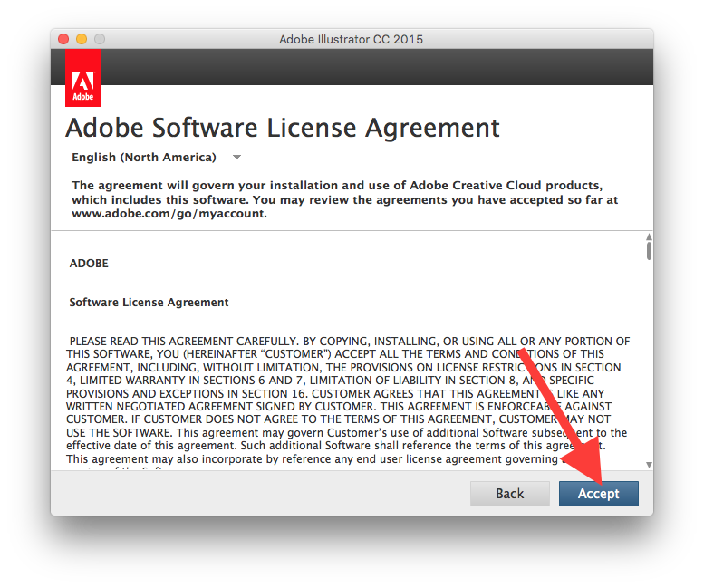Click the red Adobe logo
Image resolution: width=704 pixels, height=588 pixels.
[83, 78]
